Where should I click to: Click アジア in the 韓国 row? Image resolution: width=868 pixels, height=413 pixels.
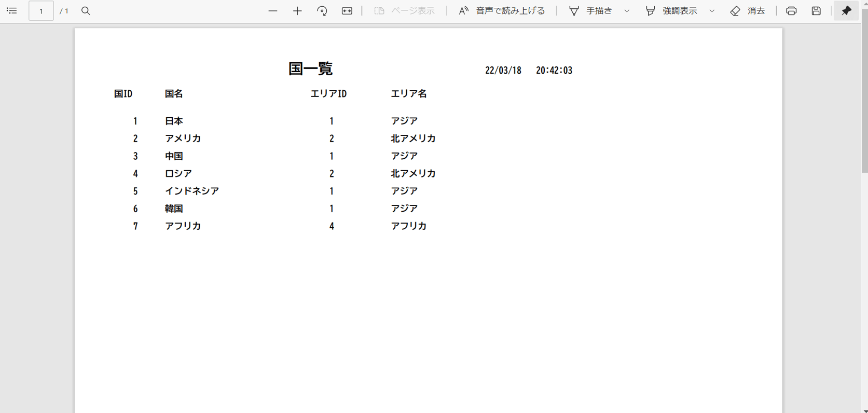(404, 209)
